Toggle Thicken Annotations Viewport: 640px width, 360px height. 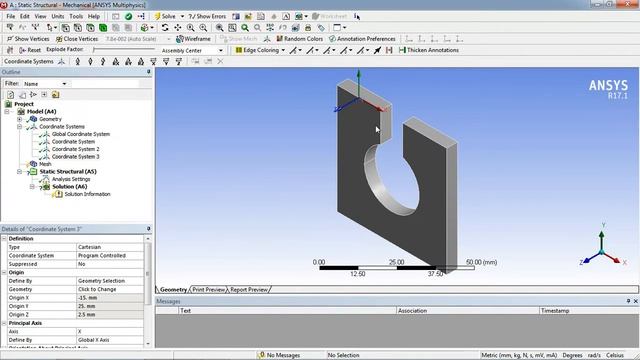pyautogui.click(x=429, y=50)
